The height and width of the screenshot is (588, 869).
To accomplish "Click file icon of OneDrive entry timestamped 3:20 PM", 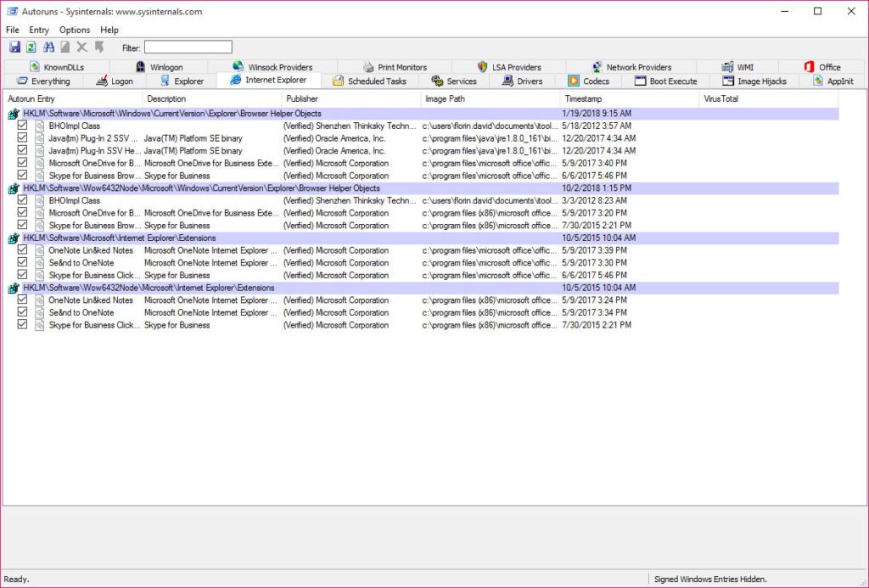I will pyautogui.click(x=39, y=213).
